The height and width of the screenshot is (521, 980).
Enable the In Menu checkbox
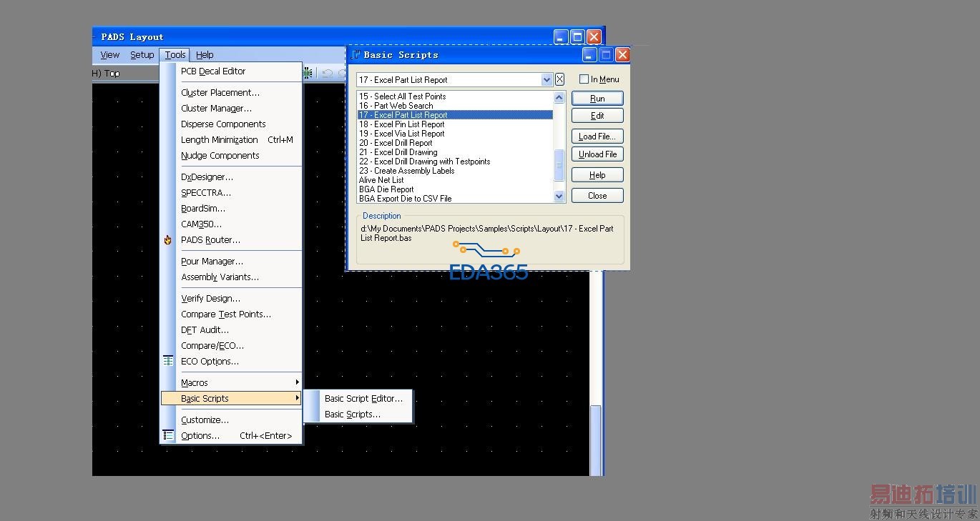(x=584, y=79)
